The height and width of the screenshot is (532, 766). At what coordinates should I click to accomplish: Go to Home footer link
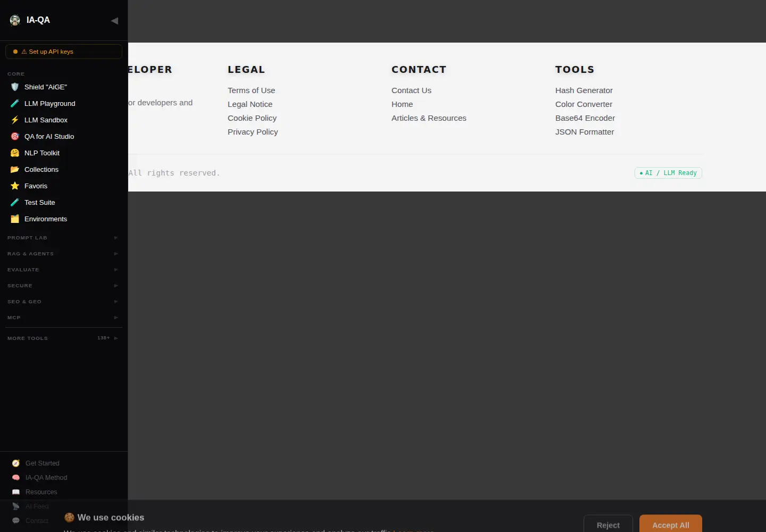click(402, 104)
